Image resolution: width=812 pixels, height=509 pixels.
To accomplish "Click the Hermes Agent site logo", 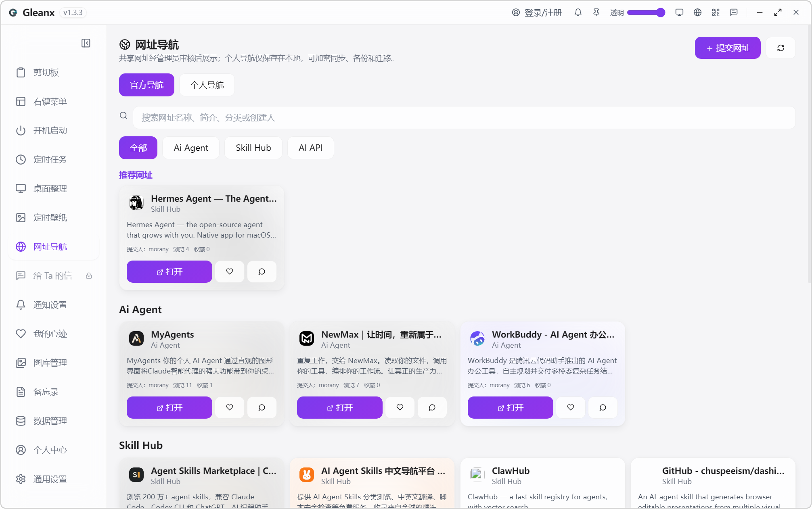I will (136, 202).
